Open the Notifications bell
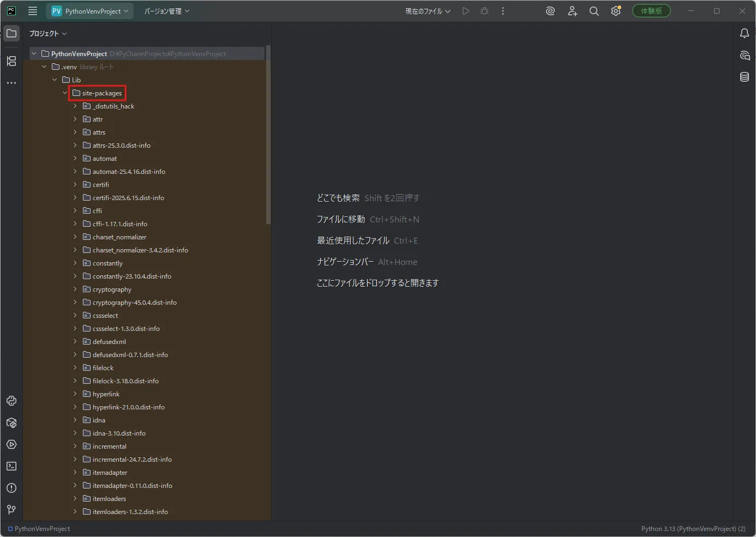Viewport: 756px width, 537px height. tap(745, 33)
